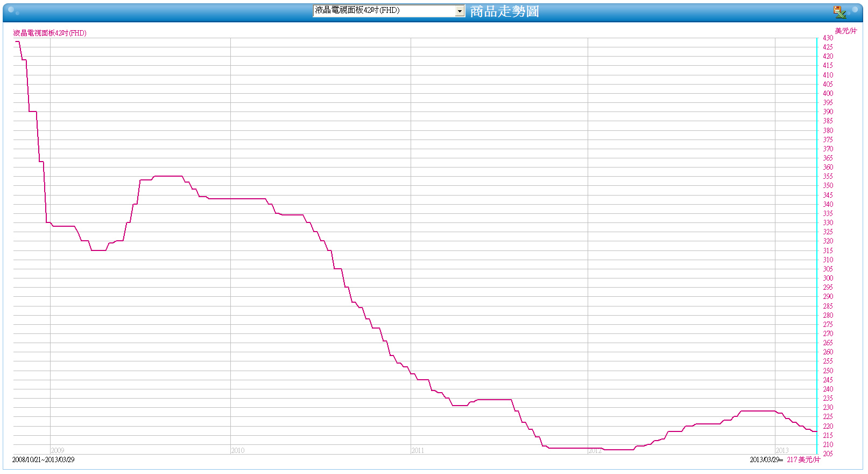
Task: Click the latest date label 2013/03/29=
Action: (766, 459)
